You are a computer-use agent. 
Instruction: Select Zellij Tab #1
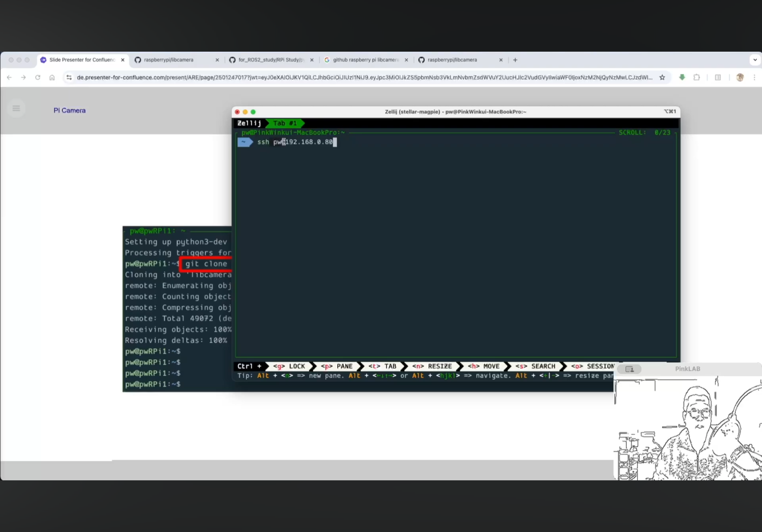[x=285, y=123]
